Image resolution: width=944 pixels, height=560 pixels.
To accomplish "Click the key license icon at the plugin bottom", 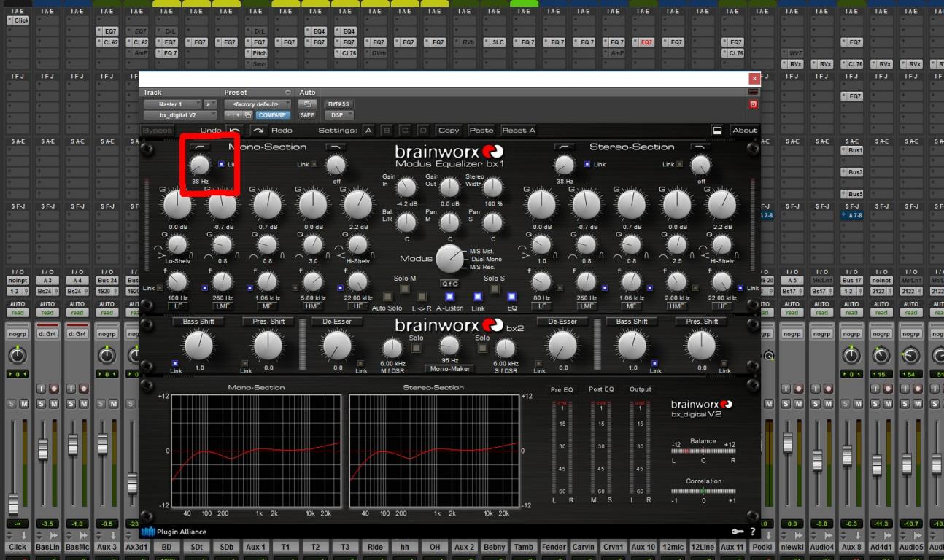I will point(738,532).
